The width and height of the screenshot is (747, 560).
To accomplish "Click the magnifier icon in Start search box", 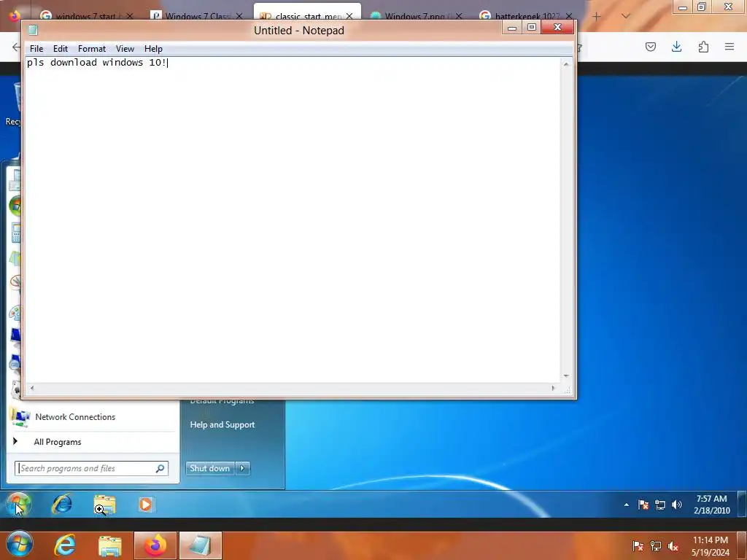I will (160, 469).
